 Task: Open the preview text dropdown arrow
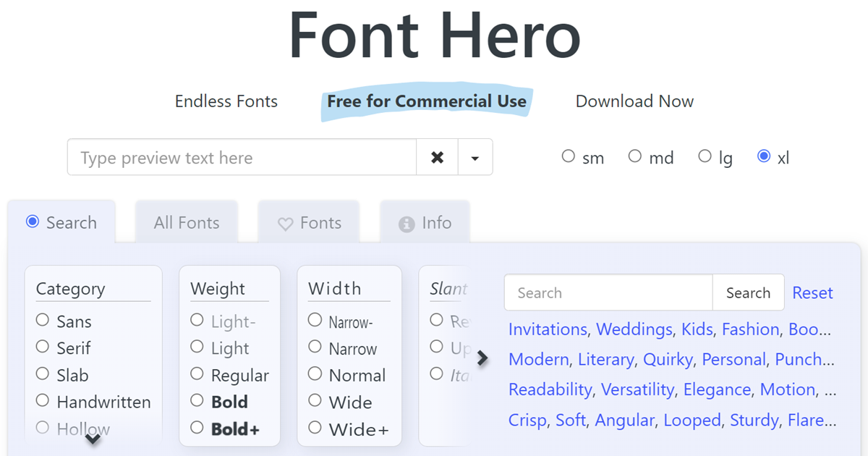click(475, 157)
